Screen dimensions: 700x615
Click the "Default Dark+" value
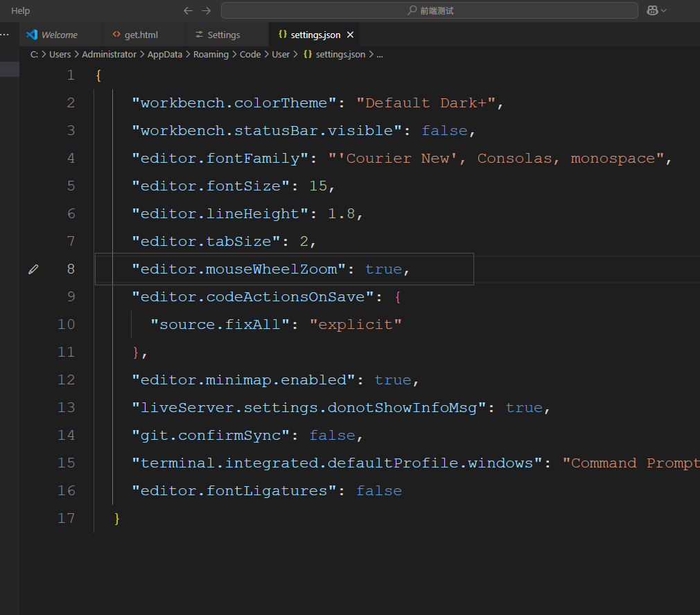[426, 103]
